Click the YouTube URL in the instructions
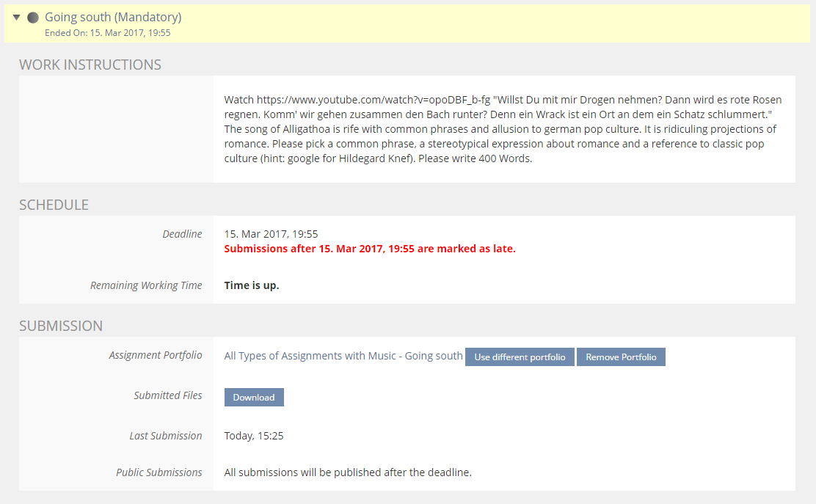The image size is (816, 504). coord(357,100)
